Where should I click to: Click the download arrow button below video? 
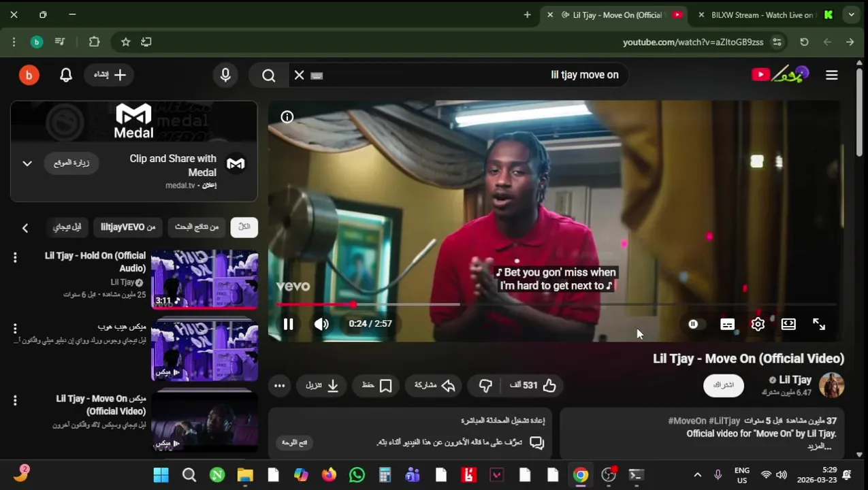coord(323,385)
